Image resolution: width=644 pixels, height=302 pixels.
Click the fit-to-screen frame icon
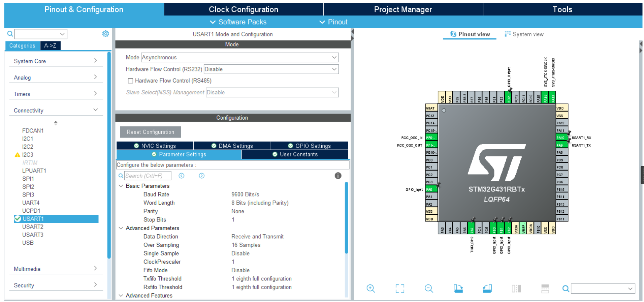[400, 289]
